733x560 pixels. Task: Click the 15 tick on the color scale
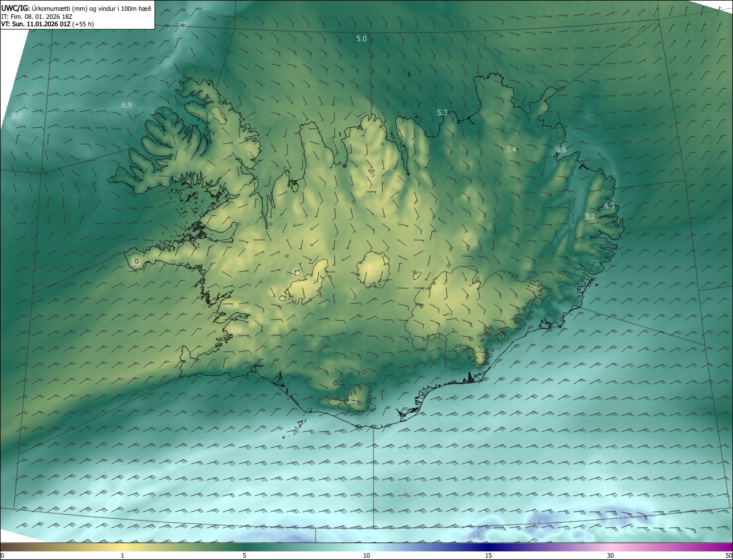(488, 555)
